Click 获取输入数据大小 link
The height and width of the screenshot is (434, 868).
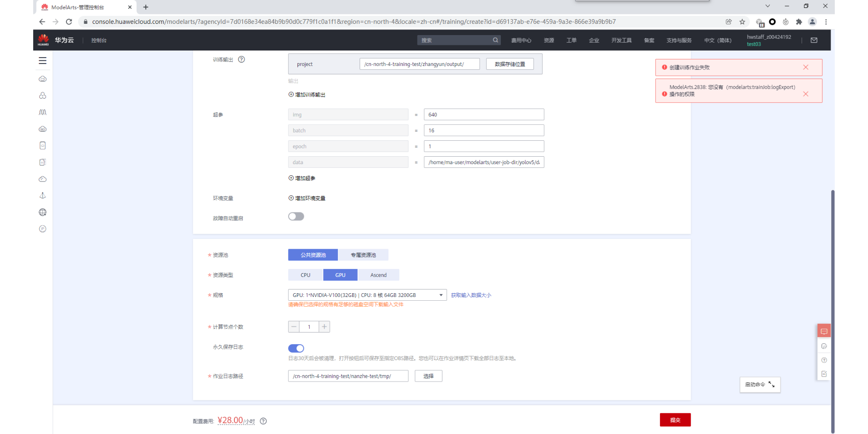471,295
